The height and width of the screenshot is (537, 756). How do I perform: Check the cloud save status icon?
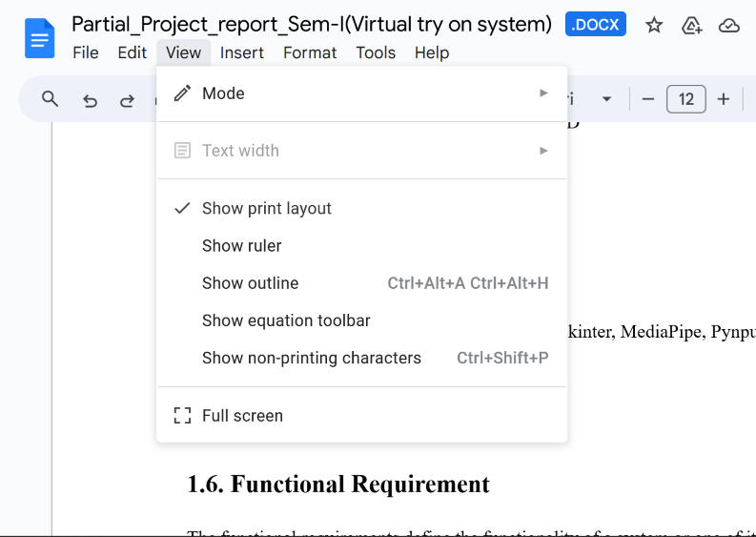pos(729,26)
